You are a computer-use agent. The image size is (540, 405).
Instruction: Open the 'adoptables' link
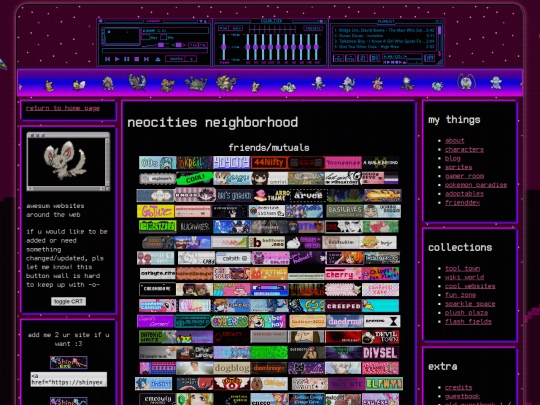click(x=464, y=194)
